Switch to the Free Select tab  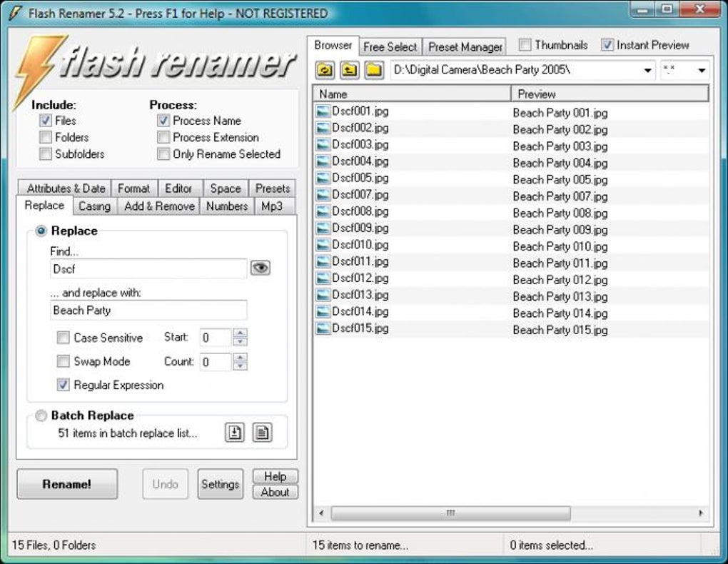390,47
